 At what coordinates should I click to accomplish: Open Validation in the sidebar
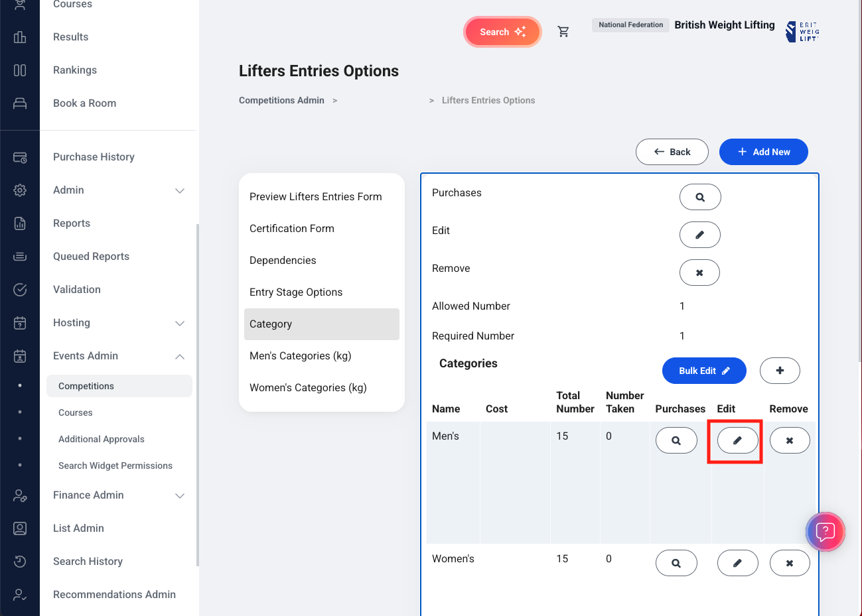77,290
